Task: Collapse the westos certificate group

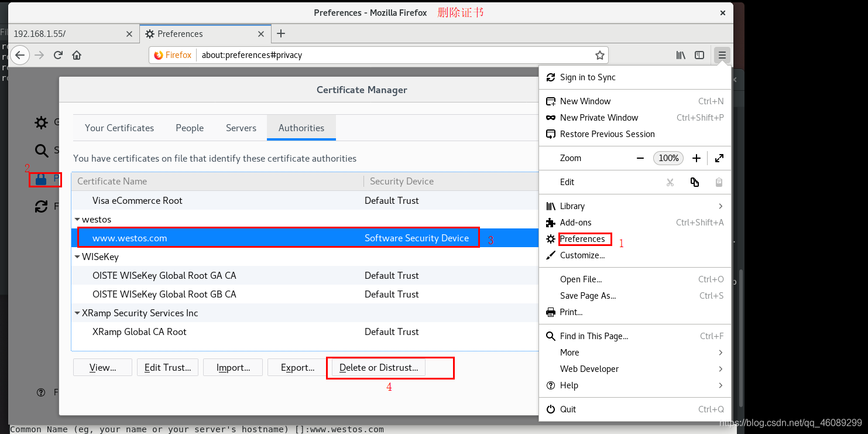Action: 77,220
